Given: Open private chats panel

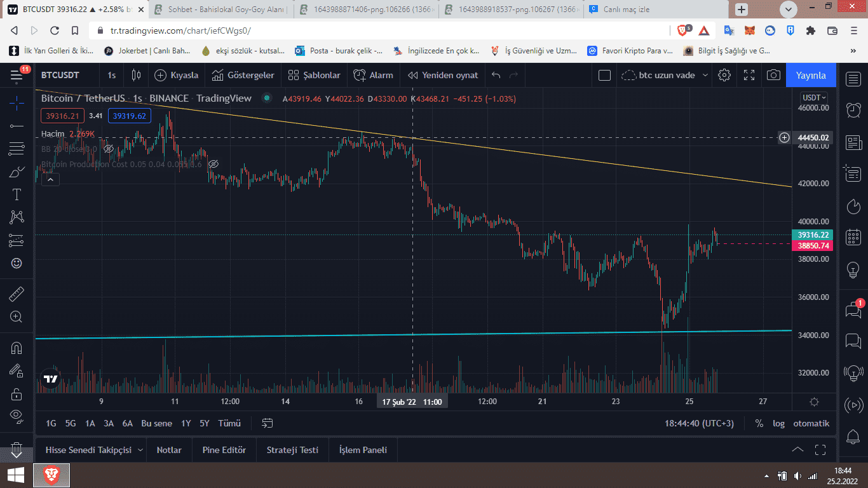Looking at the screenshot, I should pos(853,341).
